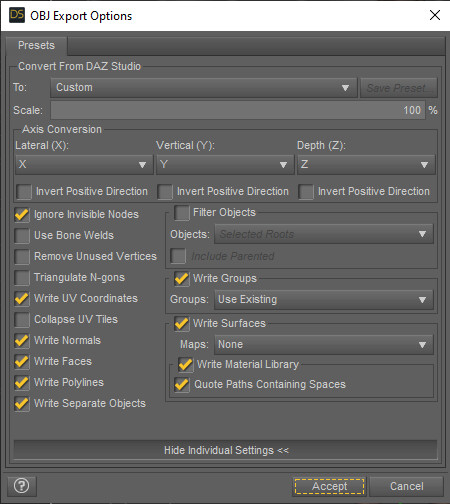
Task: Check the Include Parented option
Action: click(x=178, y=256)
